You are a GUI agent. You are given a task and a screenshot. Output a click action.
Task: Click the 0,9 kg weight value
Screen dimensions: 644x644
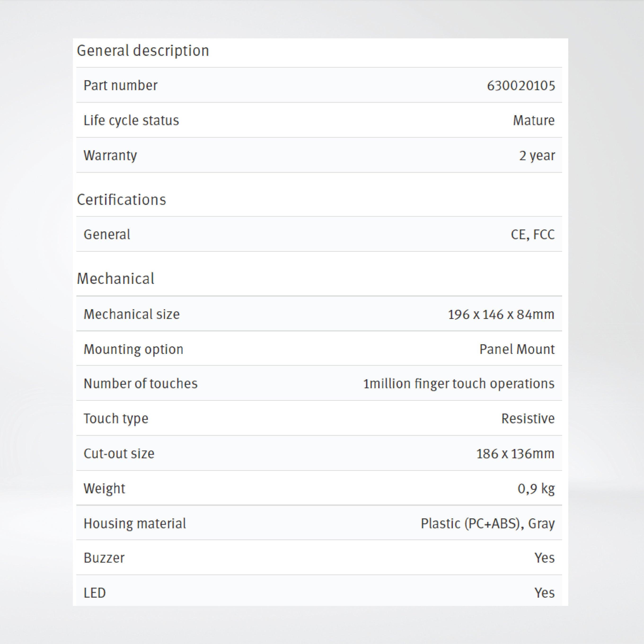536,489
